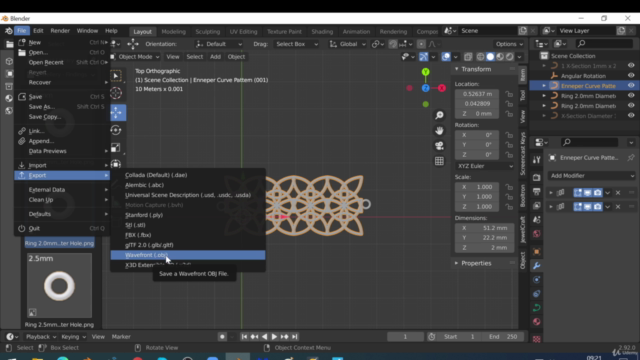Viewport: 640px width, 360px height.
Task: Select the Cursor tool in the toolbar
Action: coord(116,93)
